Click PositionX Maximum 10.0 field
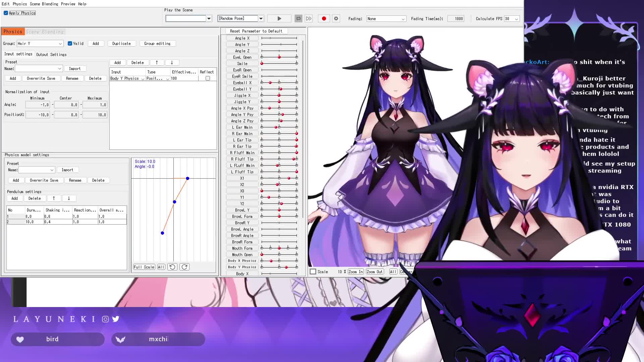This screenshot has height=362, width=644. pyautogui.click(x=95, y=115)
